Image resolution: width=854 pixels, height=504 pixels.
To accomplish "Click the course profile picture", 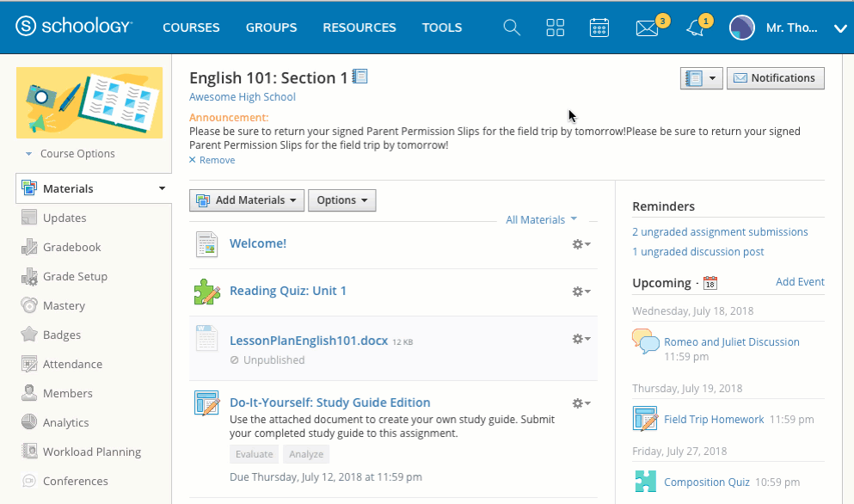I will [x=89, y=102].
